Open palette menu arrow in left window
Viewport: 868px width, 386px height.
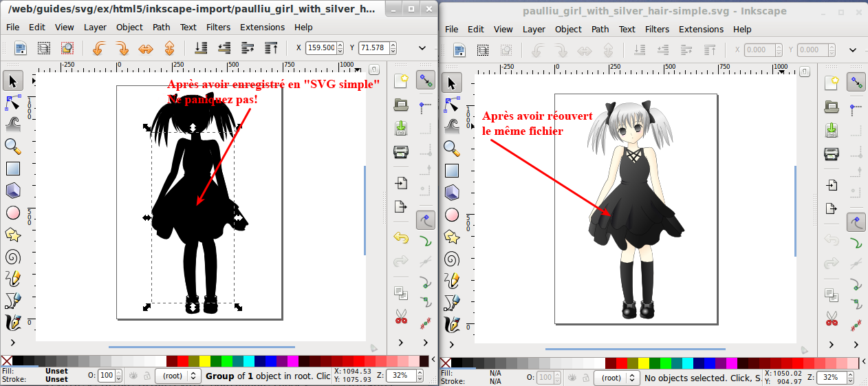click(x=434, y=361)
